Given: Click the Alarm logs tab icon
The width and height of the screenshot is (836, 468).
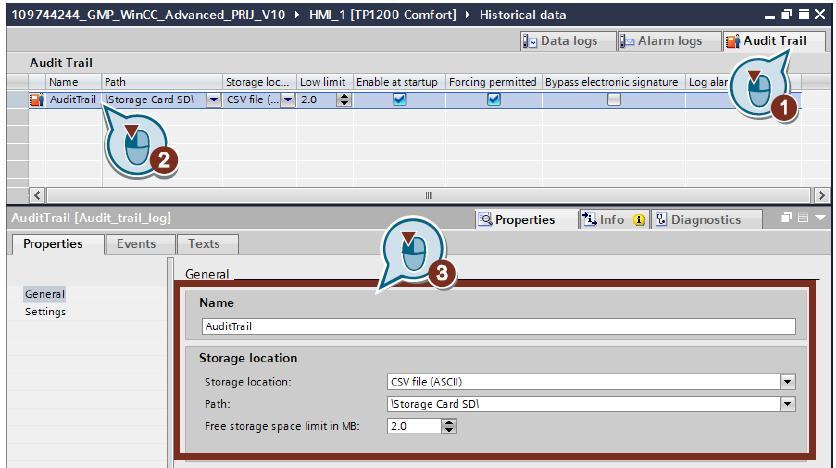Looking at the screenshot, I should click(x=626, y=41).
